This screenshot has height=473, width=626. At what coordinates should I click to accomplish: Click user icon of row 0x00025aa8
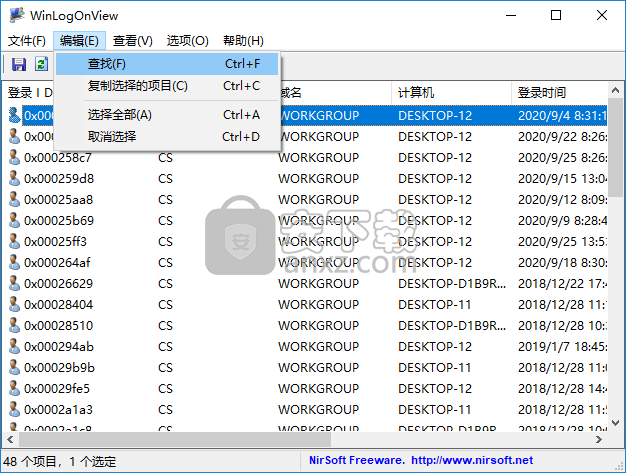tap(14, 200)
